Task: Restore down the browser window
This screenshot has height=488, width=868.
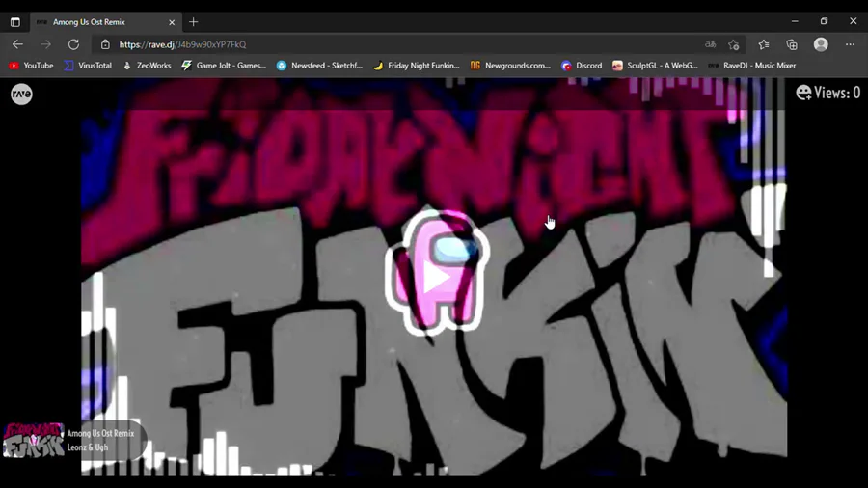Action: pos(824,21)
